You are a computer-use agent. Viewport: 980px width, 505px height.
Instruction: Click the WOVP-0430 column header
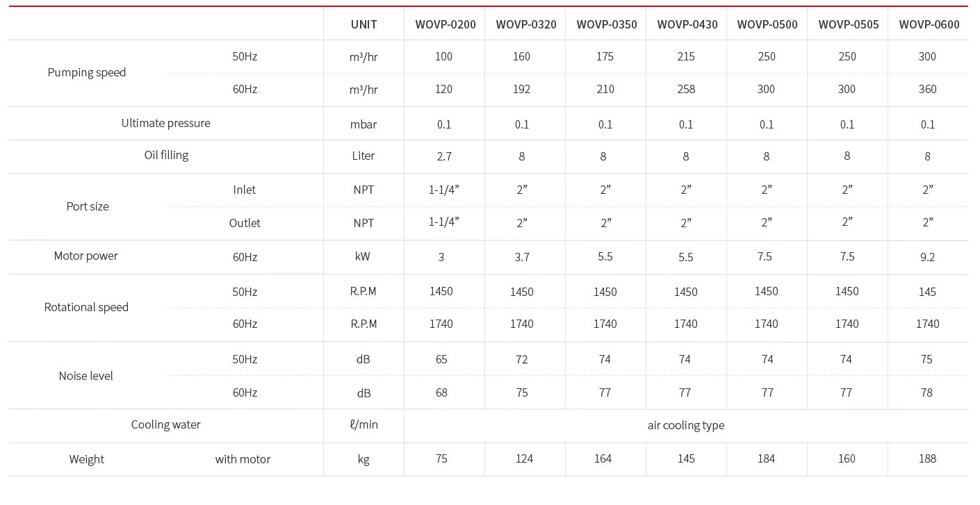(x=687, y=24)
